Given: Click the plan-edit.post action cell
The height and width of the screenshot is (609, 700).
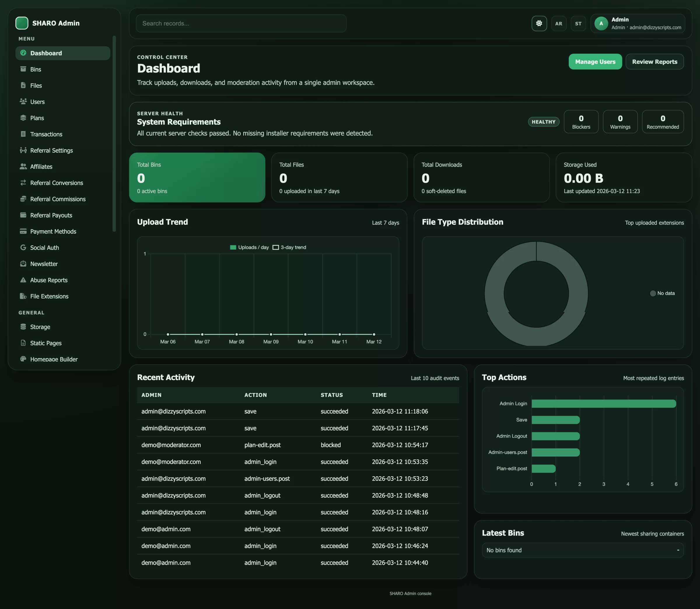Looking at the screenshot, I should tap(262, 445).
